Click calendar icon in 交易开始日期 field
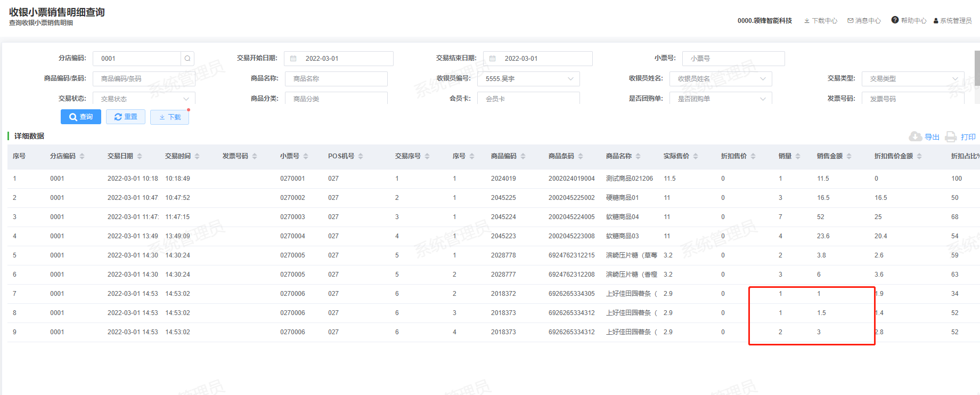 point(293,59)
